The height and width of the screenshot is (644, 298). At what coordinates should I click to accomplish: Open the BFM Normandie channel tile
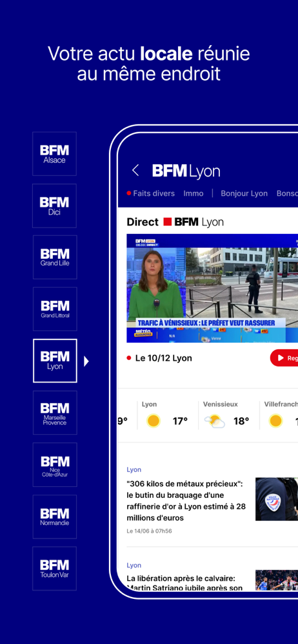coord(55,516)
